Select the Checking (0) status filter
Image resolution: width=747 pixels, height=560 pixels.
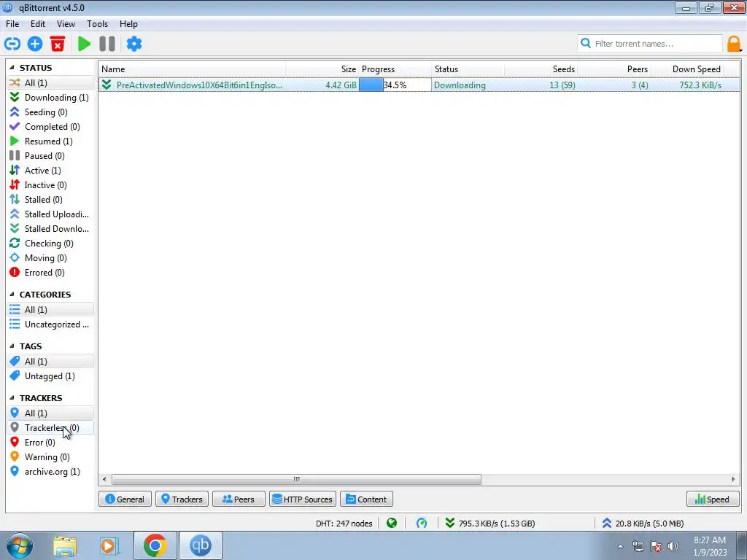pos(50,244)
